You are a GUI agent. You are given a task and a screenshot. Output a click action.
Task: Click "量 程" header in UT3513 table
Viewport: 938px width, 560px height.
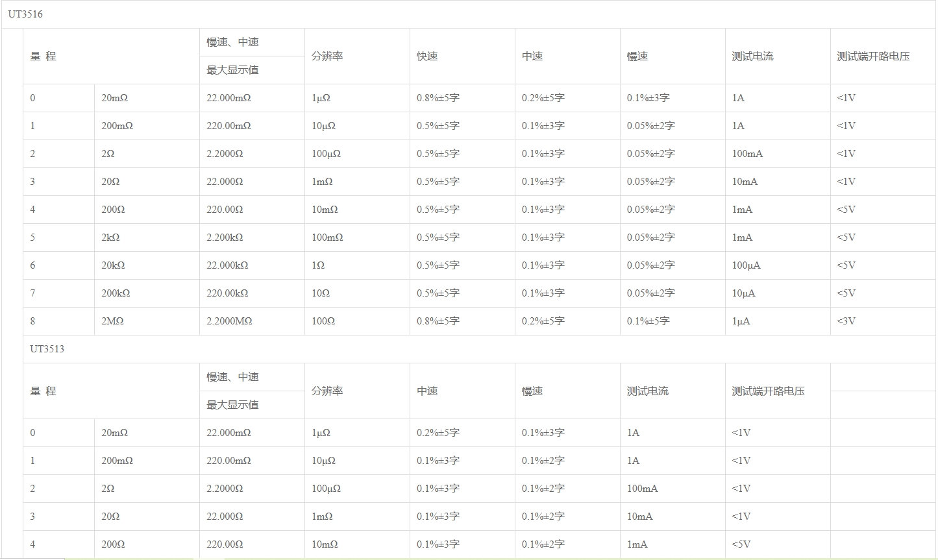pos(43,391)
